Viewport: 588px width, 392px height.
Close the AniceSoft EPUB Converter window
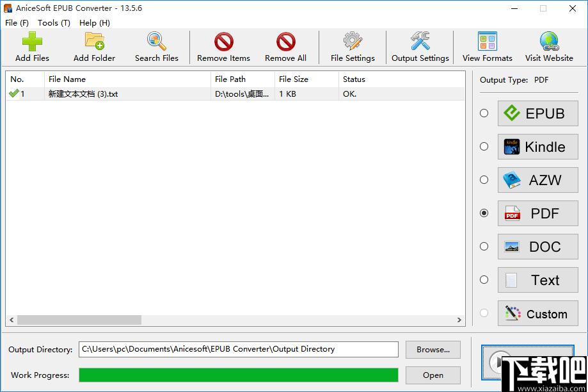pos(572,8)
